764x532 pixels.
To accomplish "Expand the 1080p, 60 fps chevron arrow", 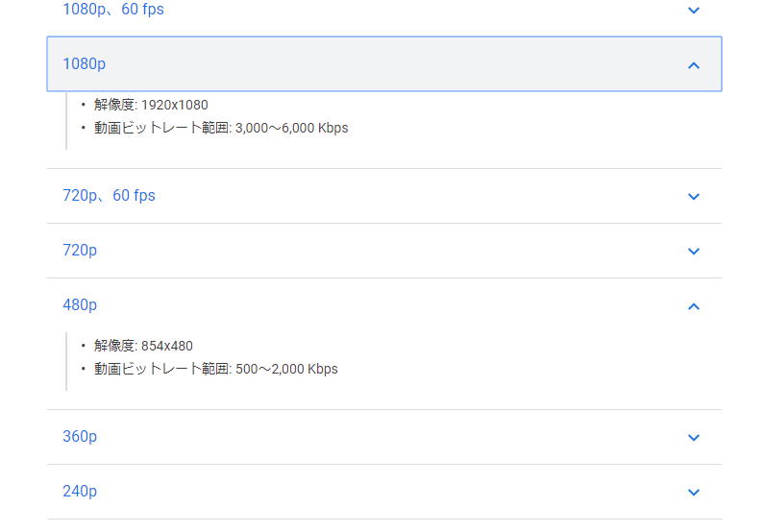I will 694,11.
